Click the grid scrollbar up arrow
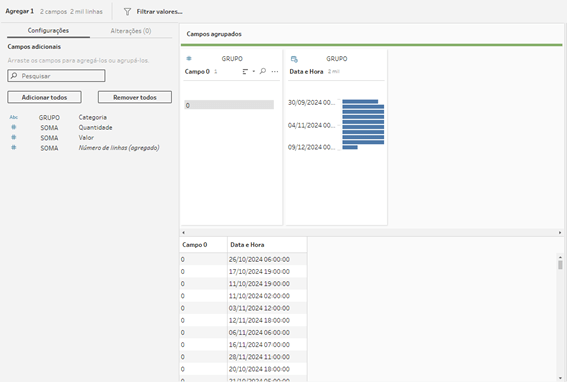 click(x=560, y=257)
